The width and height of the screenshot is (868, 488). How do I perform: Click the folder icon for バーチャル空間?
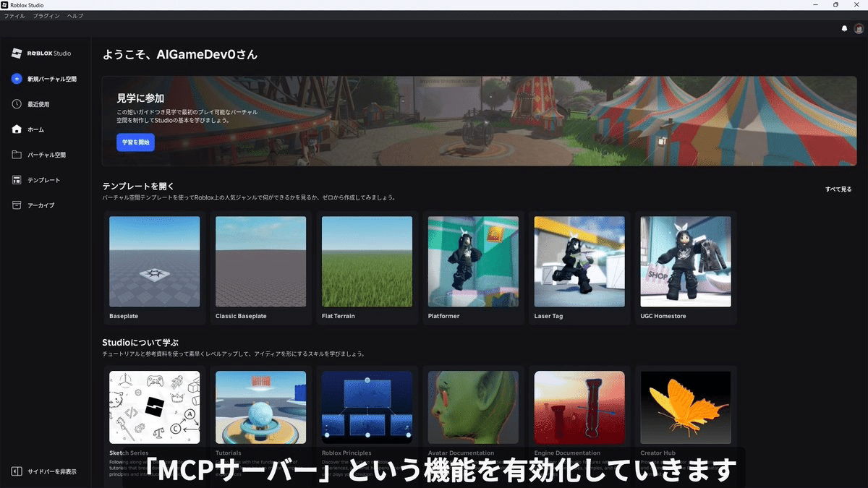tap(17, 155)
